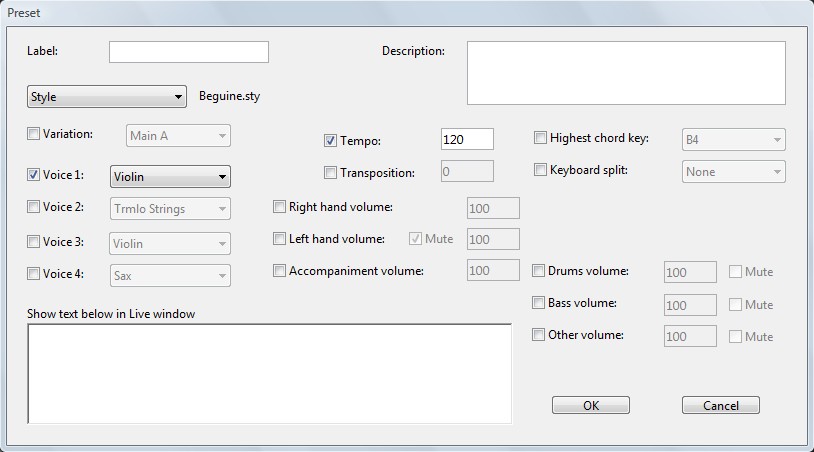Image resolution: width=814 pixels, height=452 pixels.
Task: Enable the Transposition checkbox
Action: 331,172
